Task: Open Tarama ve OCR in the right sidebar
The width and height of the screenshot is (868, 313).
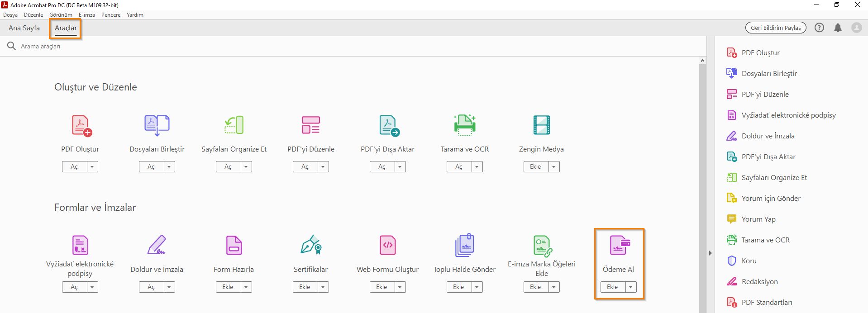Action: [758, 240]
